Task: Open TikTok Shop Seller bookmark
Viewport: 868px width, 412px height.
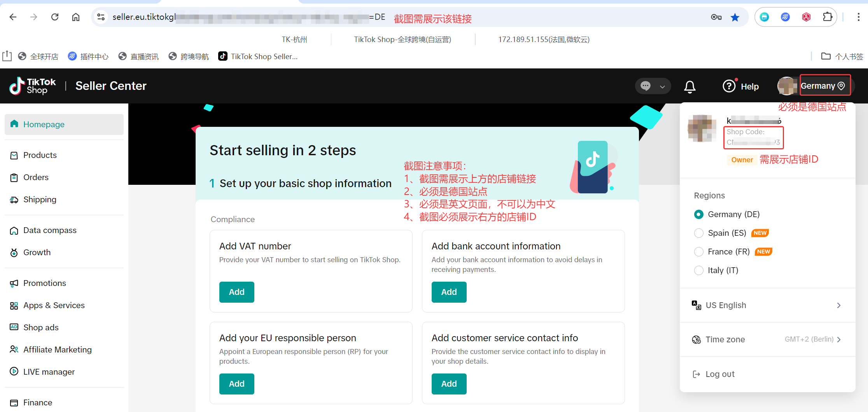Action: coord(258,56)
